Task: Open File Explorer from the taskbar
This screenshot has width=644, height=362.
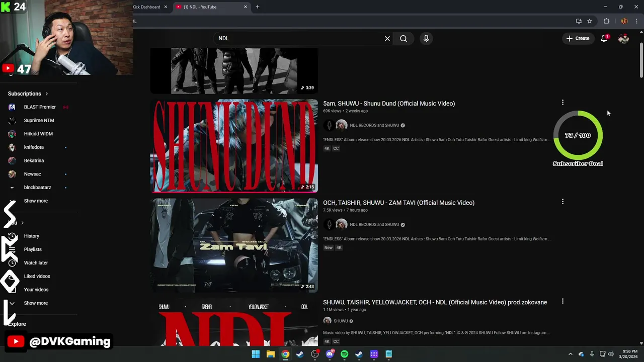Action: [270, 354]
